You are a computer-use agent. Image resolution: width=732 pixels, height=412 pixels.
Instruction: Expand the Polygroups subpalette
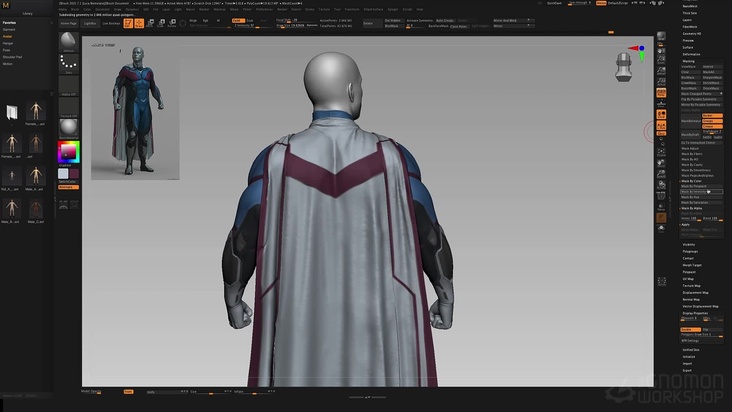[690, 251]
